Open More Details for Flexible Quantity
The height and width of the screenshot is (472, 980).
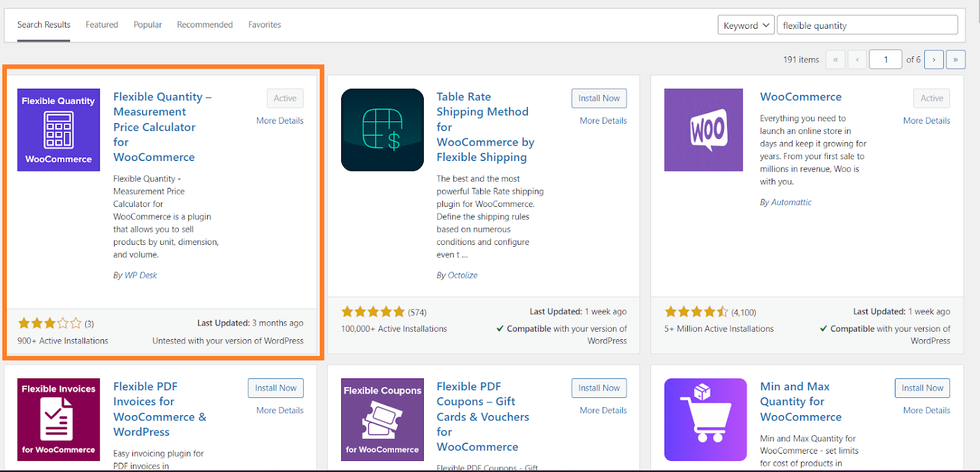tap(280, 121)
